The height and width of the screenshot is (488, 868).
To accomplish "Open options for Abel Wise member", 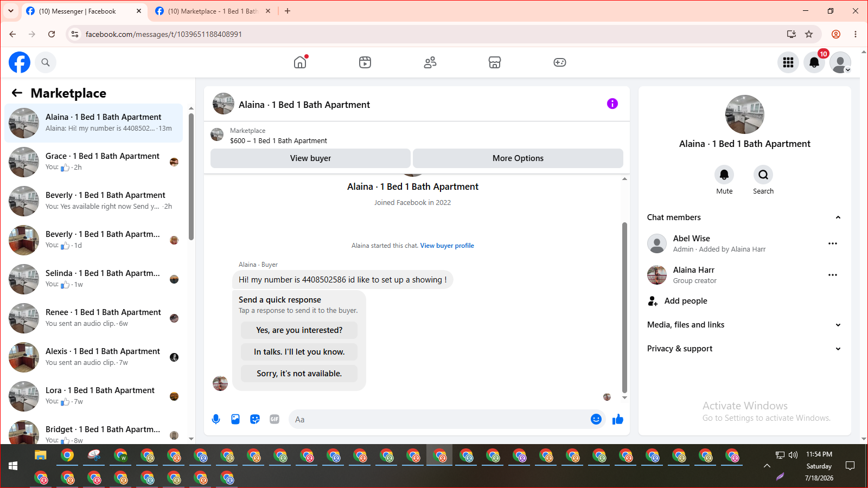I will (833, 243).
